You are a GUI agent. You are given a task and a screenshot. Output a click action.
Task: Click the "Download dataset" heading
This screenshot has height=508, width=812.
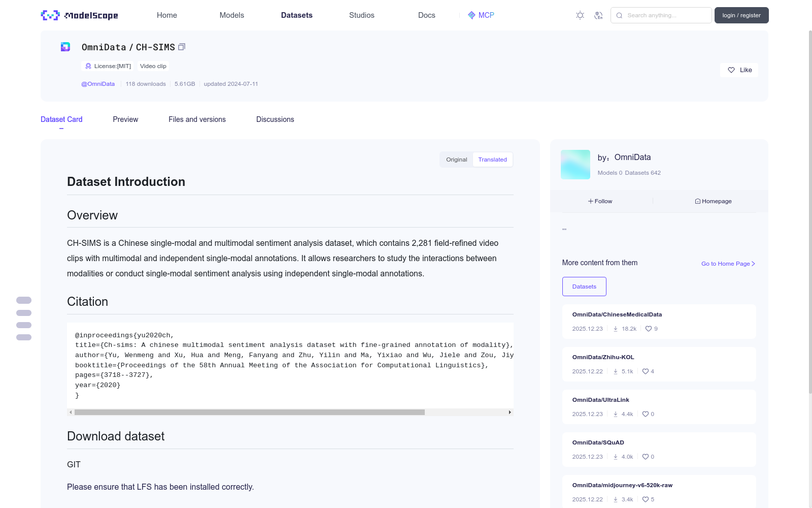116,436
